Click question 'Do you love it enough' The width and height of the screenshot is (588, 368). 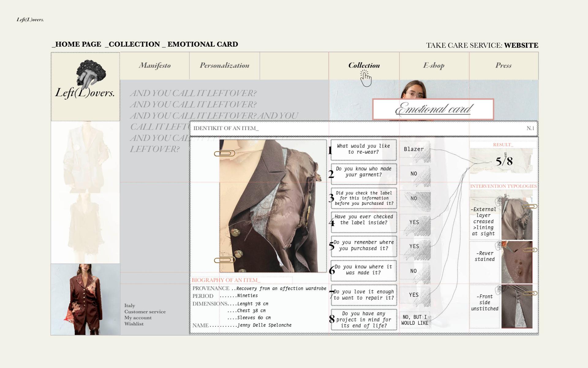coord(364,295)
